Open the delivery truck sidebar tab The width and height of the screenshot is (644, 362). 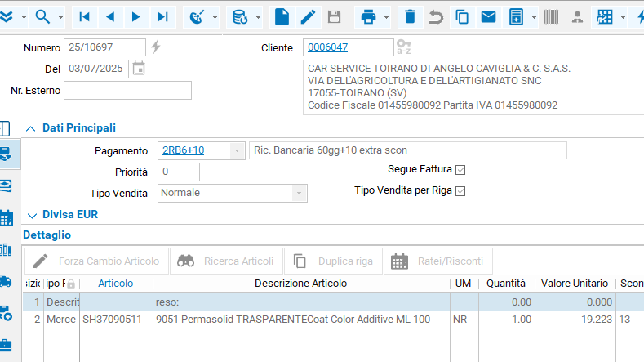7,281
